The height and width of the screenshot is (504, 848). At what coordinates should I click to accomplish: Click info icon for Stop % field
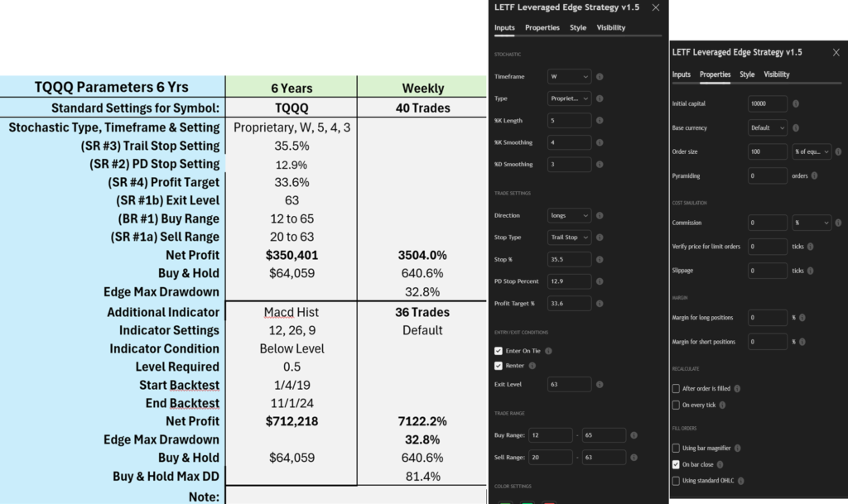(x=600, y=260)
